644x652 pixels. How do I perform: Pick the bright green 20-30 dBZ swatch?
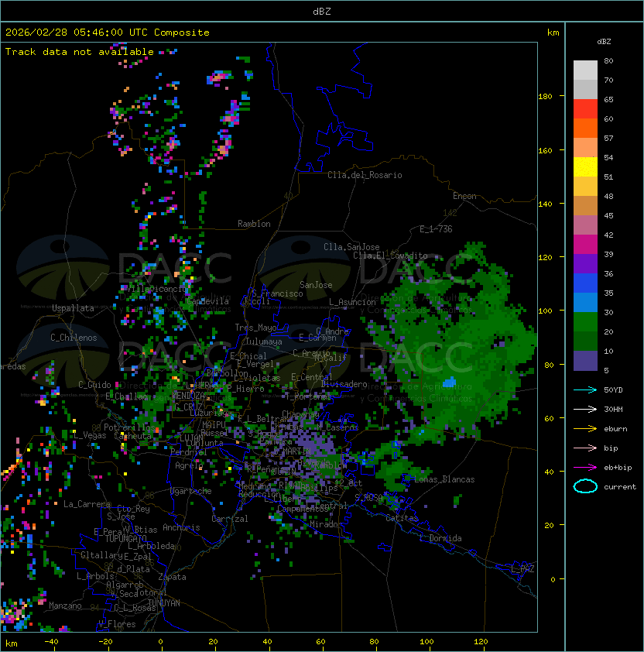pos(585,322)
